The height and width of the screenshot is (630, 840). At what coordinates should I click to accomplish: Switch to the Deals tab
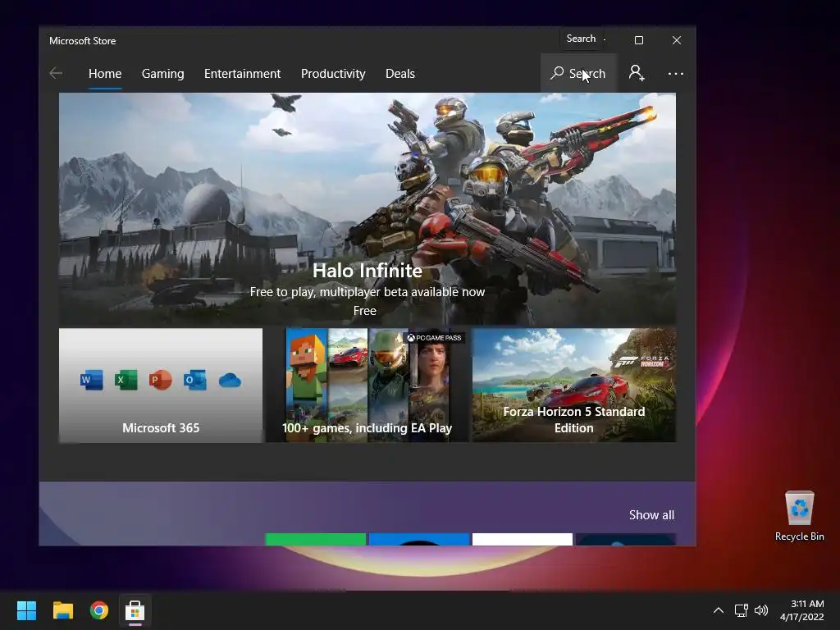pyautogui.click(x=400, y=73)
